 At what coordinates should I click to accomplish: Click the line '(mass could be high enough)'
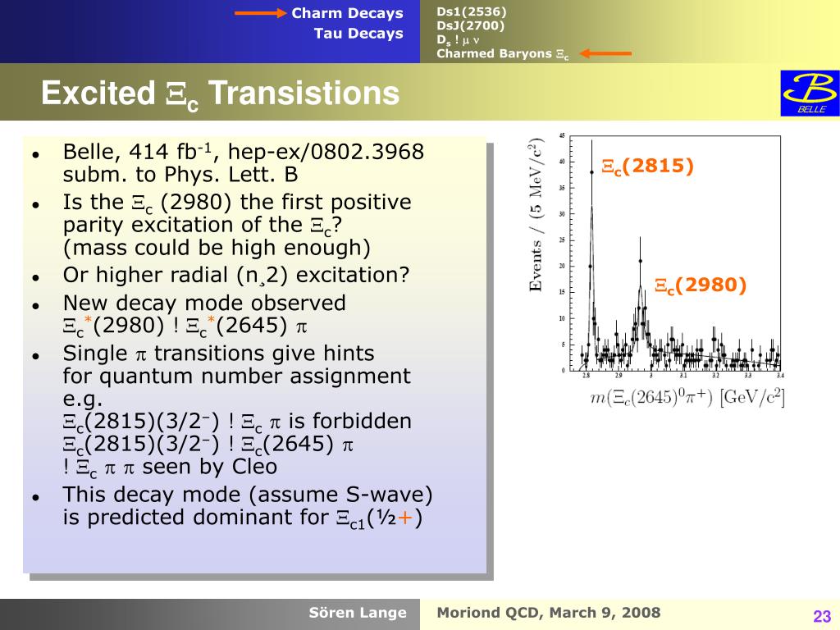point(217,248)
